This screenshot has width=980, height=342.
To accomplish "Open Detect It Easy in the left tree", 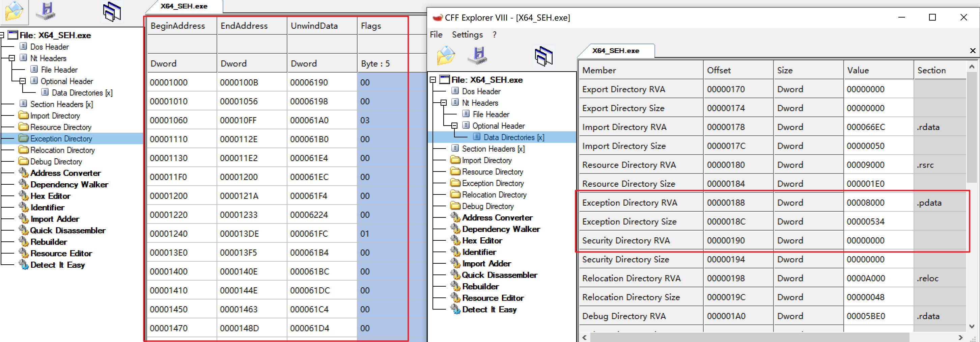I will (57, 265).
